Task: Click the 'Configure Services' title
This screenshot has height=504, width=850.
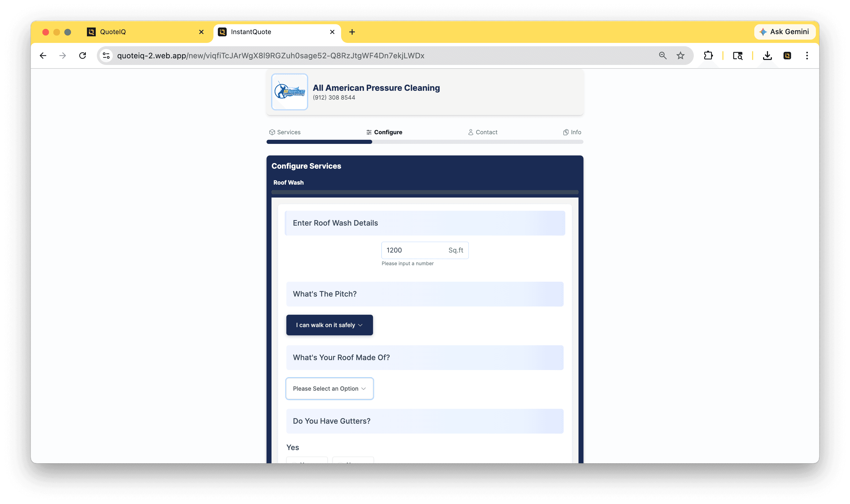Action: pyautogui.click(x=306, y=166)
